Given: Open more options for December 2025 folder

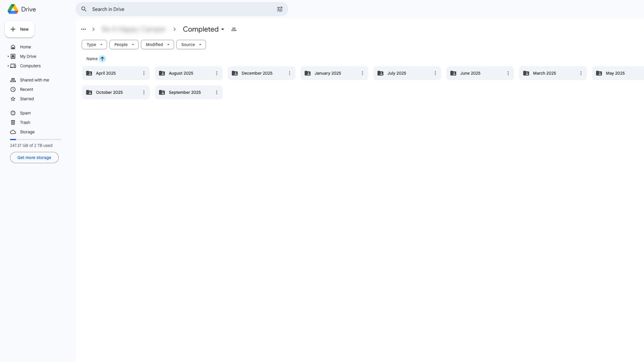Looking at the screenshot, I should (289, 73).
